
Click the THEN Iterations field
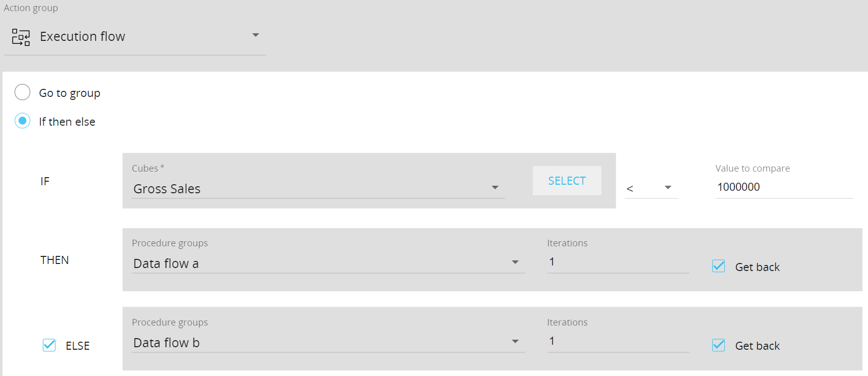pyautogui.click(x=618, y=262)
